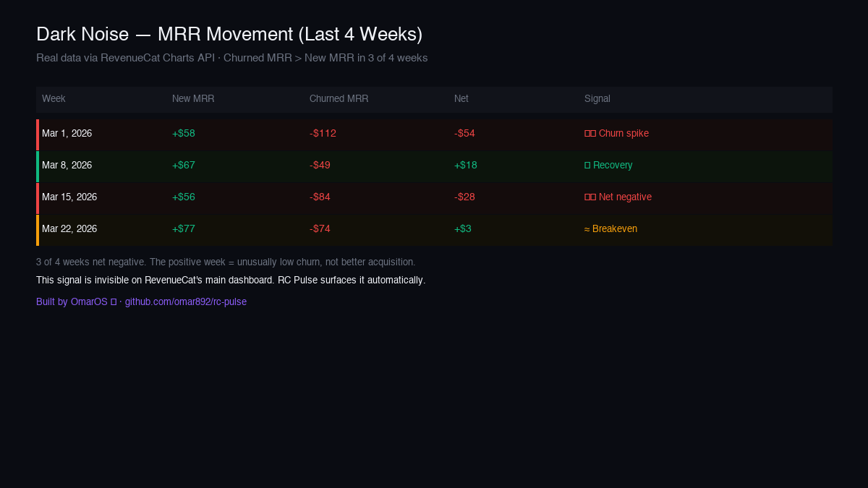This screenshot has width=868, height=488.
Task: Click the -$84 churned value
Action: coord(320,197)
